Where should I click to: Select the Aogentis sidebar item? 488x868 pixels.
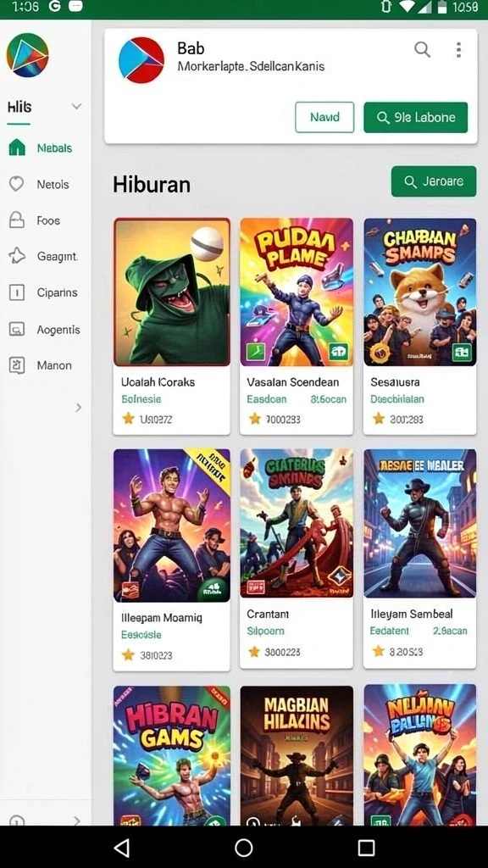pos(46,330)
